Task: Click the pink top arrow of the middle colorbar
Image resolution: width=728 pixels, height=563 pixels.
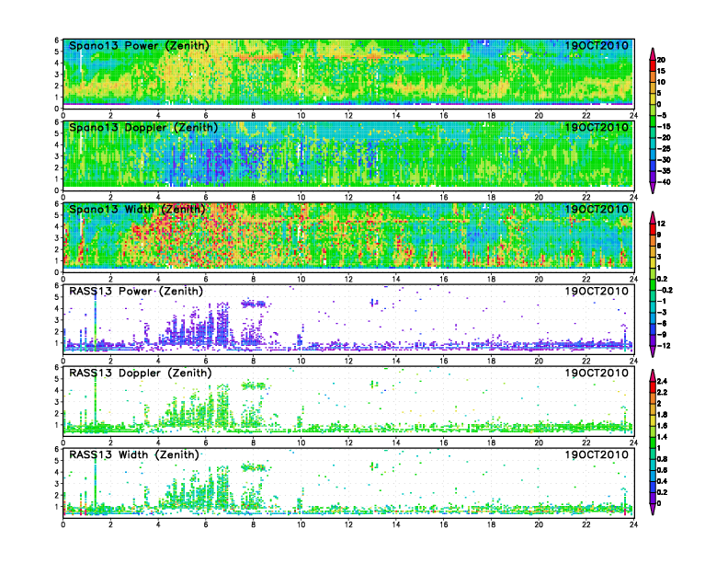Action: (x=653, y=217)
